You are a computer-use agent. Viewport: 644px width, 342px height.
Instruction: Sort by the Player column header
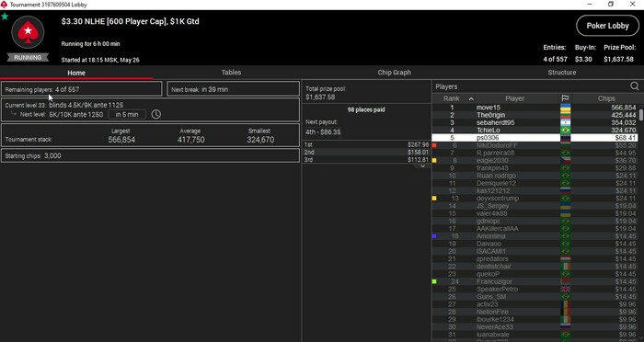pyautogui.click(x=514, y=98)
